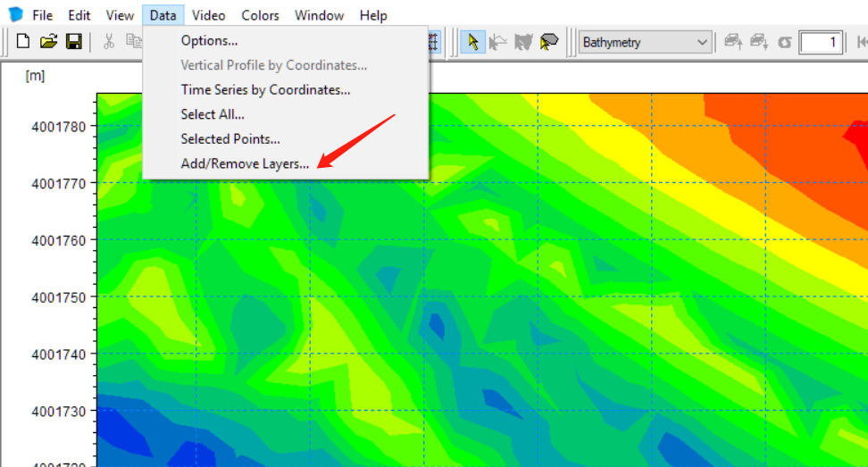This screenshot has width=868, height=467.
Task: Click the layer up icon
Action: 733,42
